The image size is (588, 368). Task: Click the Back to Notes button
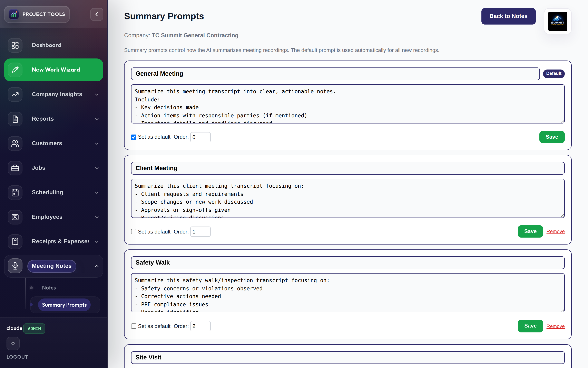[508, 16]
